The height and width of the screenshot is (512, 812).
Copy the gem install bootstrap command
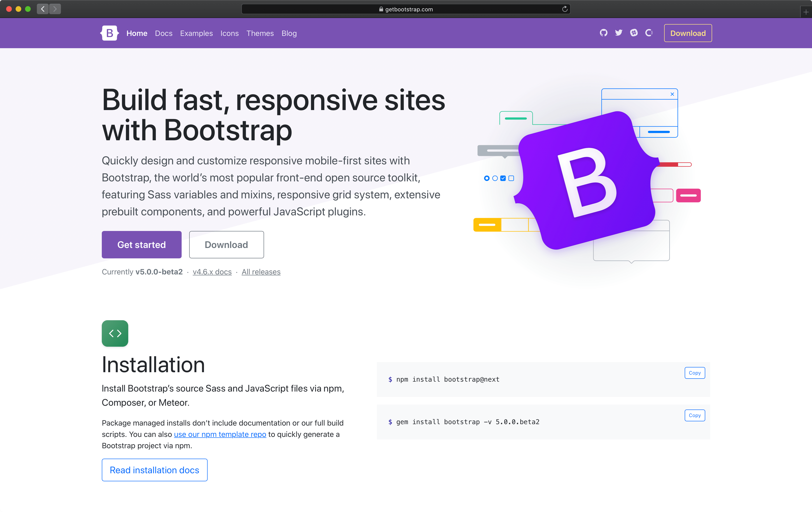point(695,415)
